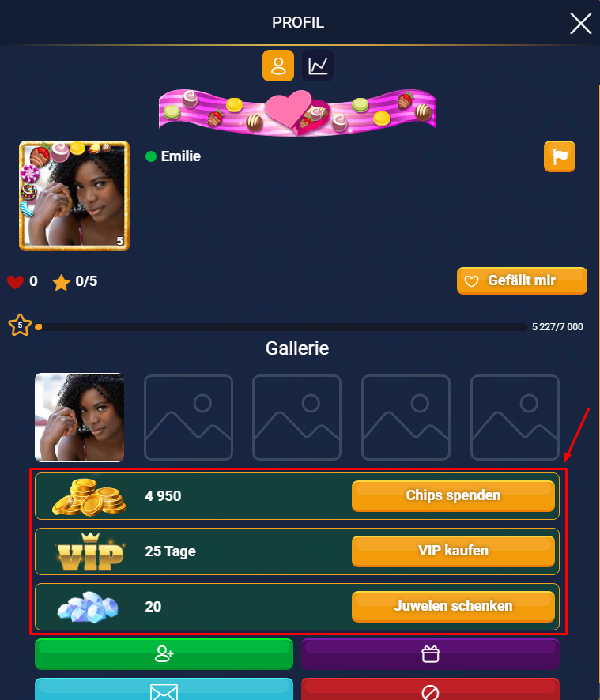
Task: Select the last empty gallery placeholder
Action: point(515,417)
